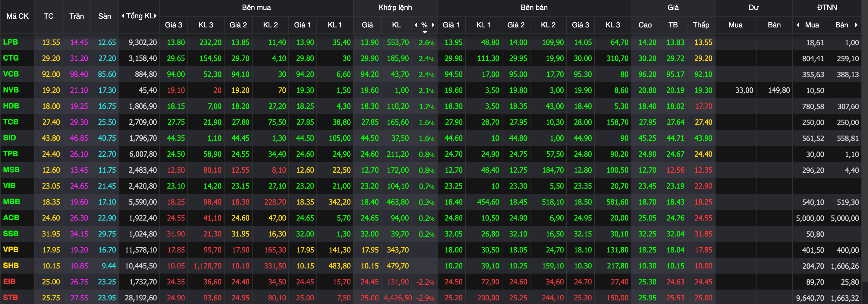This screenshot has height=304, width=868.
Task: Click the Cao price column header
Action: tap(645, 25)
